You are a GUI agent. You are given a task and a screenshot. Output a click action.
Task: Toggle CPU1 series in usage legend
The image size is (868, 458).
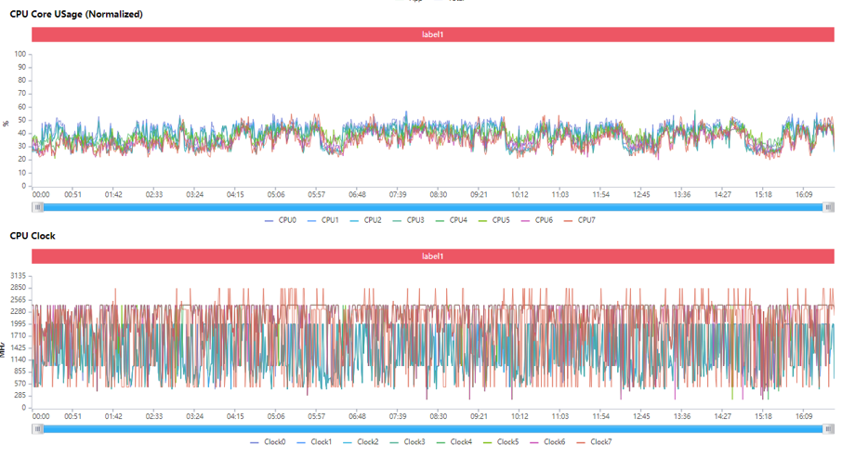(x=323, y=220)
